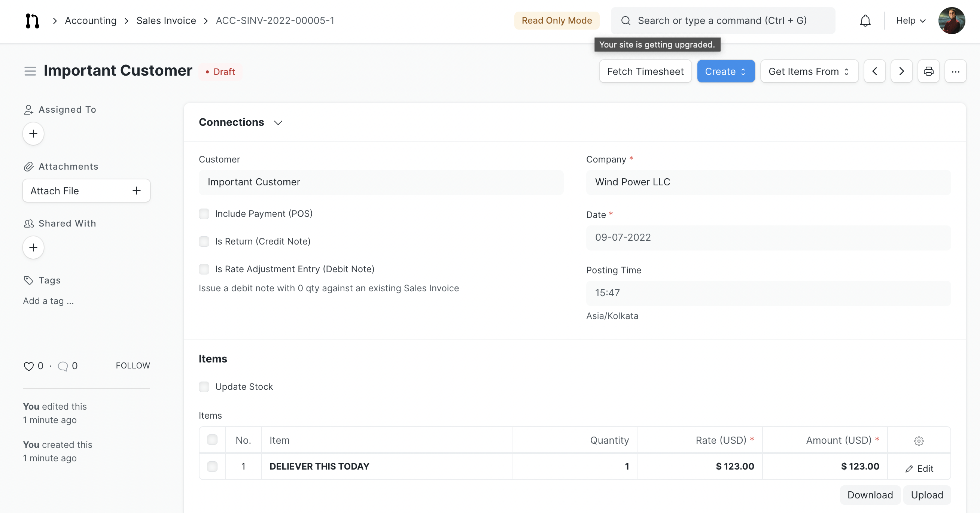Go to next document arrow
Screen dimensions: 980x513
click(901, 71)
